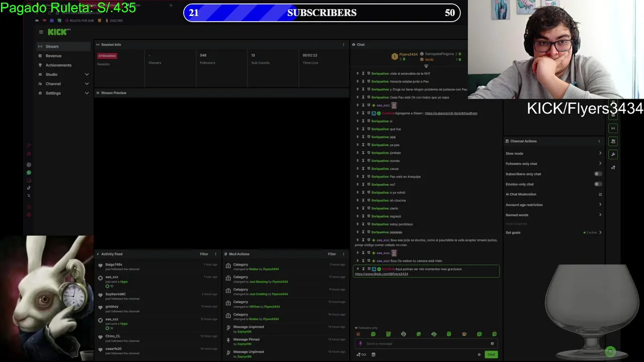The image size is (644, 362).
Task: Click the DISCORD bookmark
Action: [x=114, y=21]
